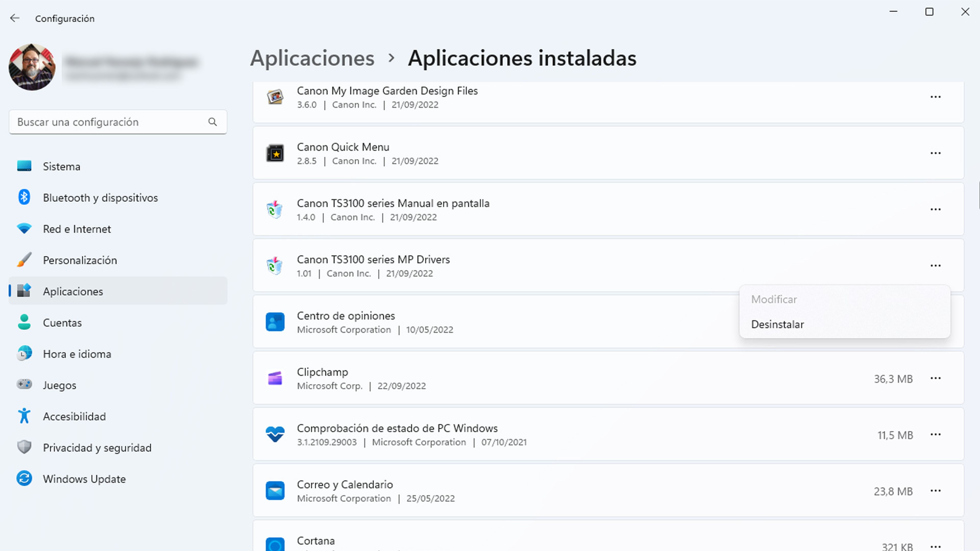
Task: Click the Centro de opiniones app name
Action: coord(346,316)
